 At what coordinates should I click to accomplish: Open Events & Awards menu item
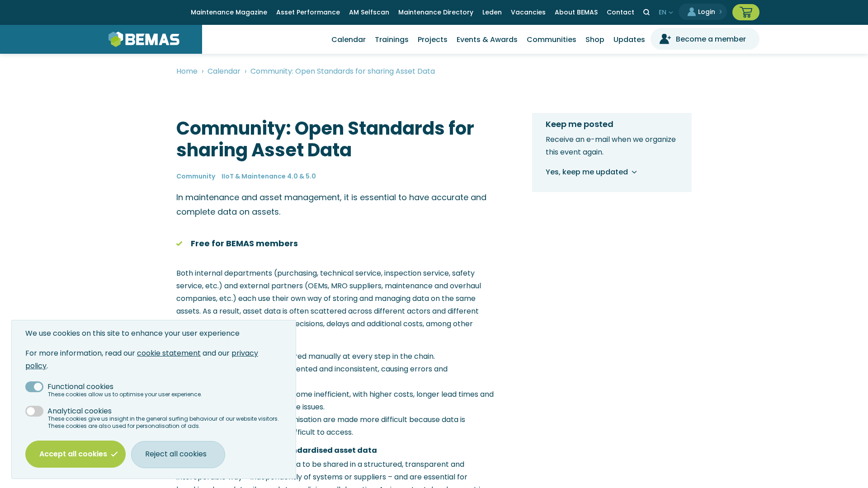(487, 40)
